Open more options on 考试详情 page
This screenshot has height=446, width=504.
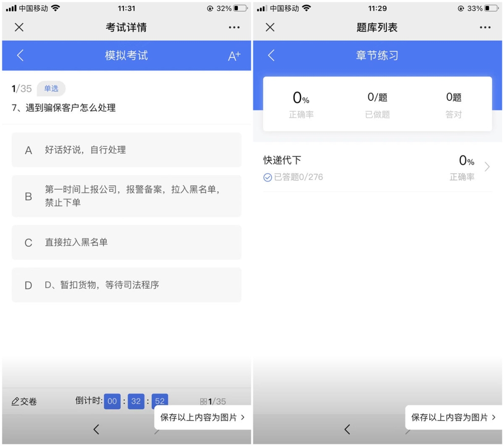(234, 28)
